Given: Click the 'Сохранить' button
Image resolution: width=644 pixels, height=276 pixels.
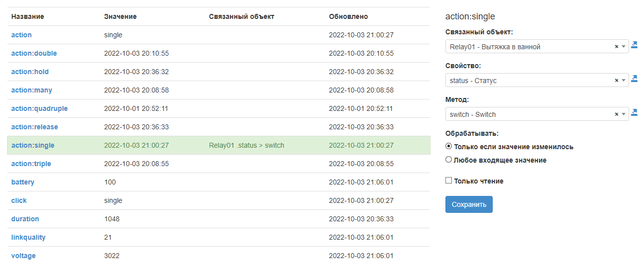Looking at the screenshot, I should [x=468, y=204].
